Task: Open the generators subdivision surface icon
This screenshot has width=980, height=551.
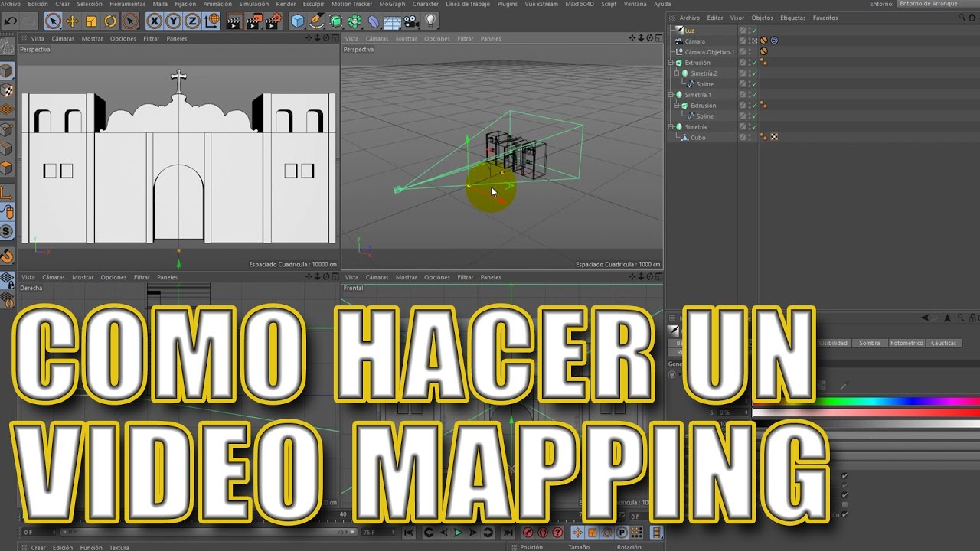Action: [335, 21]
